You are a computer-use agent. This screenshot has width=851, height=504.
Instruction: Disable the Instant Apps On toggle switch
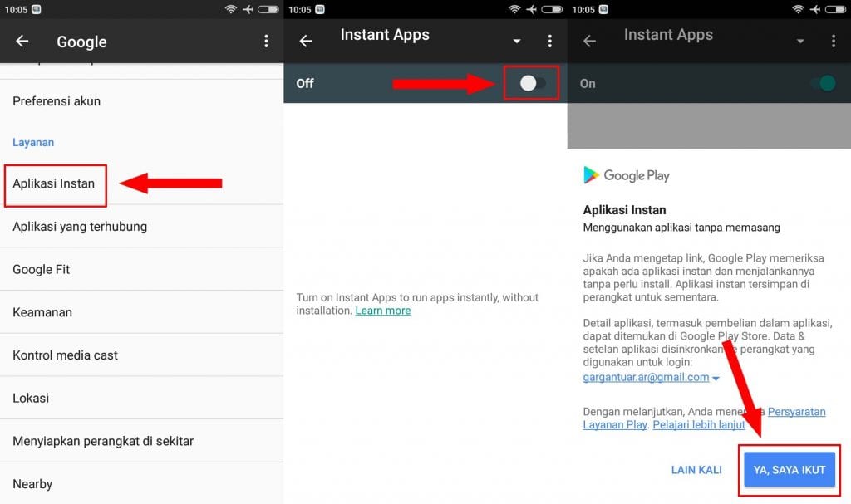pyautogui.click(x=821, y=83)
